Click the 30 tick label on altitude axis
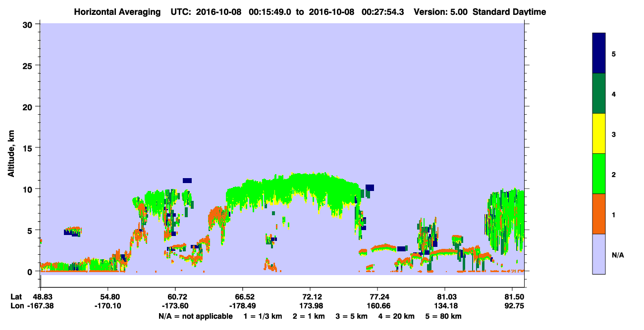 [x=29, y=24]
